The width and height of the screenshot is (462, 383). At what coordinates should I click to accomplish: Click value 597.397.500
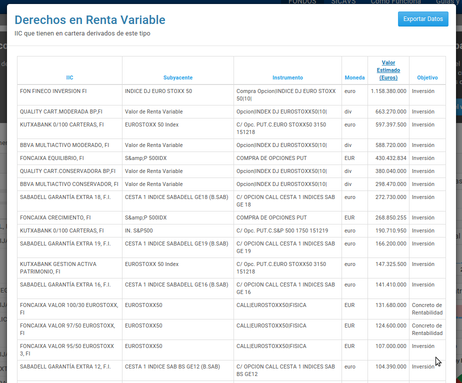click(x=391, y=125)
